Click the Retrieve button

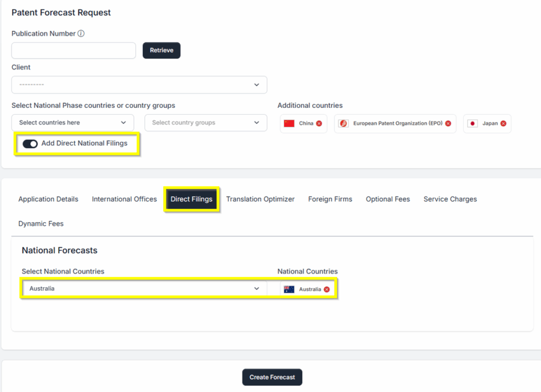click(161, 50)
